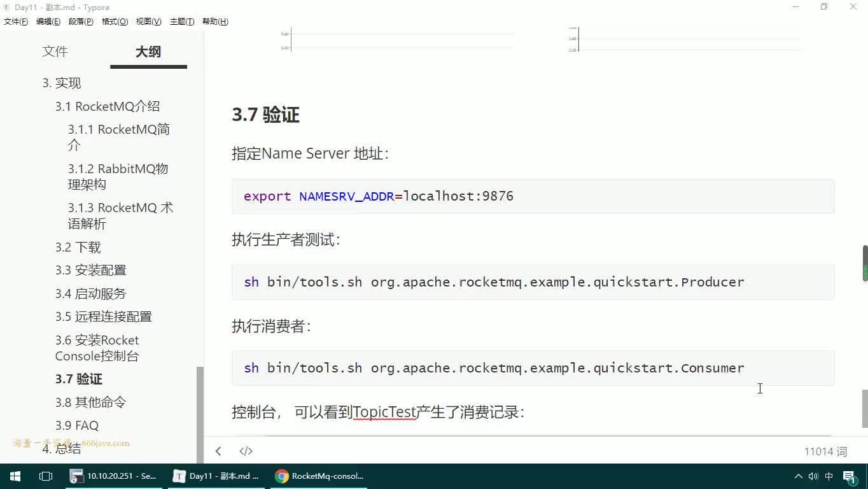Switch to 10.10.20.251 terminal session taskbar window
868x489 pixels.
click(x=115, y=476)
